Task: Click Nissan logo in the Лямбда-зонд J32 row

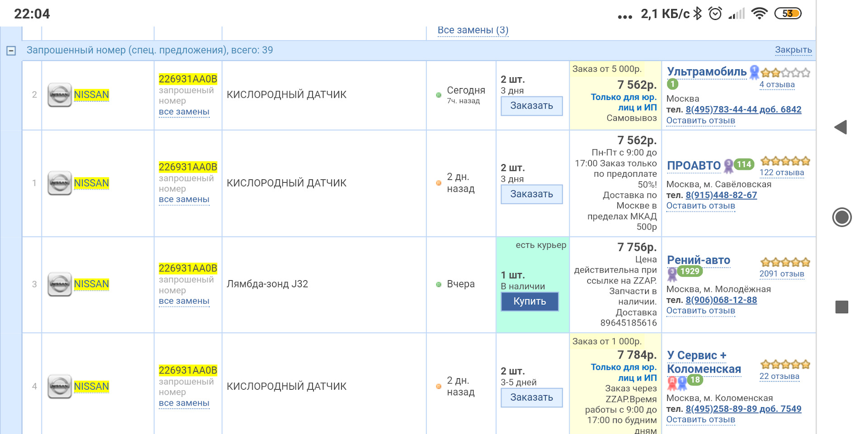Action: click(x=60, y=284)
